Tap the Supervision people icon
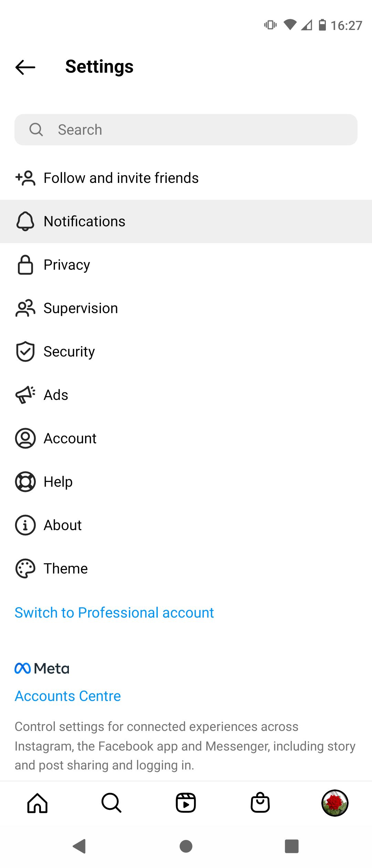The width and height of the screenshot is (372, 868). click(25, 308)
